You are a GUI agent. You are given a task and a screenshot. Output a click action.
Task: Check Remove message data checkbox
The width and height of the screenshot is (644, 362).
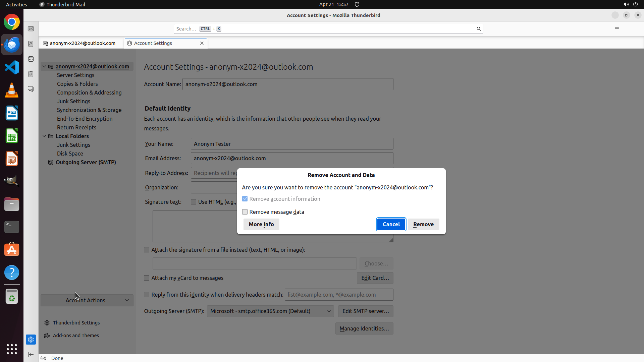coord(245,212)
